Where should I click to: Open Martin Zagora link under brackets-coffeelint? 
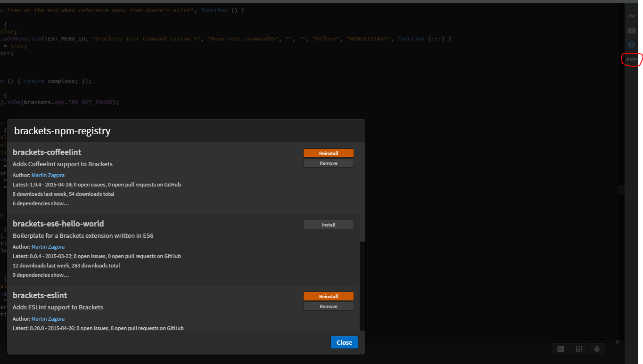[48, 175]
